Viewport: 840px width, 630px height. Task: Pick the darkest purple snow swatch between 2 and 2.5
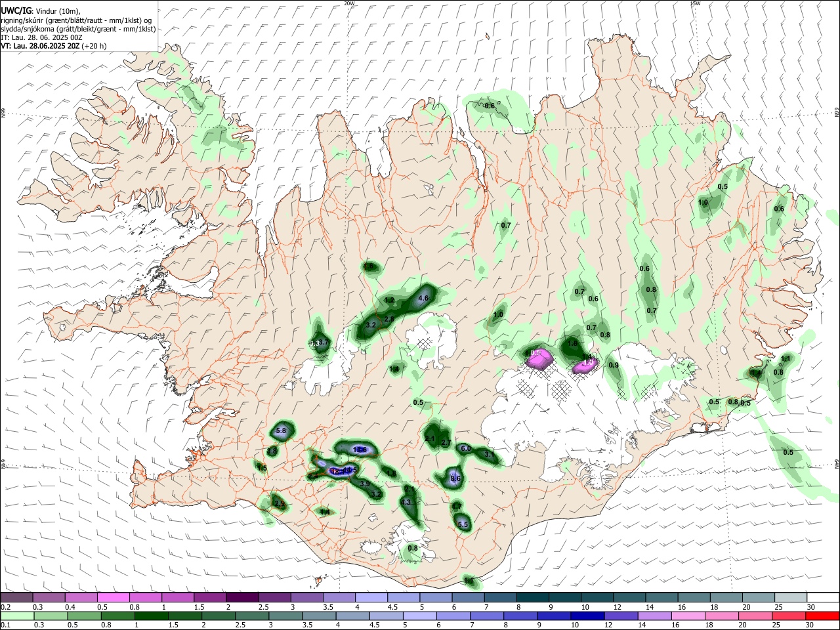242,597
